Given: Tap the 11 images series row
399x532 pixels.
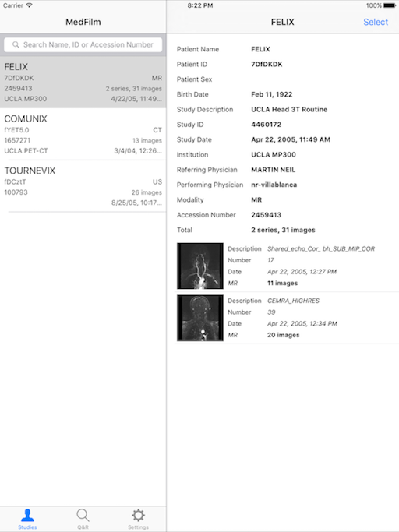Looking at the screenshot, I should pos(287,266).
